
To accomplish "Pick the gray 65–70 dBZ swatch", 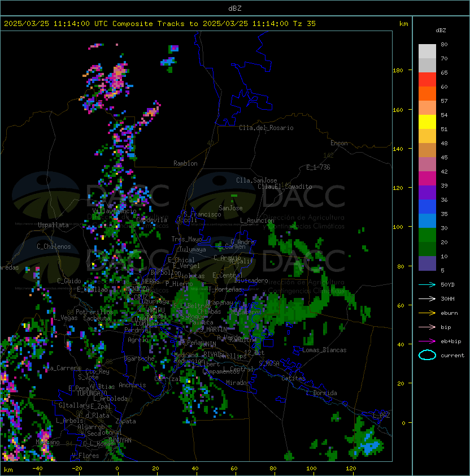I will click(x=427, y=65).
